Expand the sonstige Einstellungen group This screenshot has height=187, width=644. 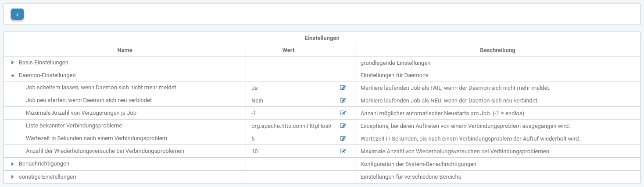[x=13, y=176]
